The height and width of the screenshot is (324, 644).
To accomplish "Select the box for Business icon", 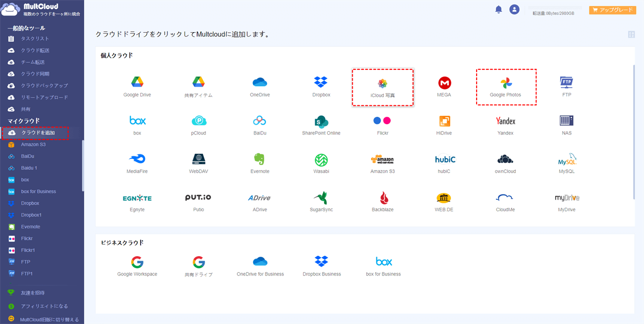I will click(x=383, y=266).
